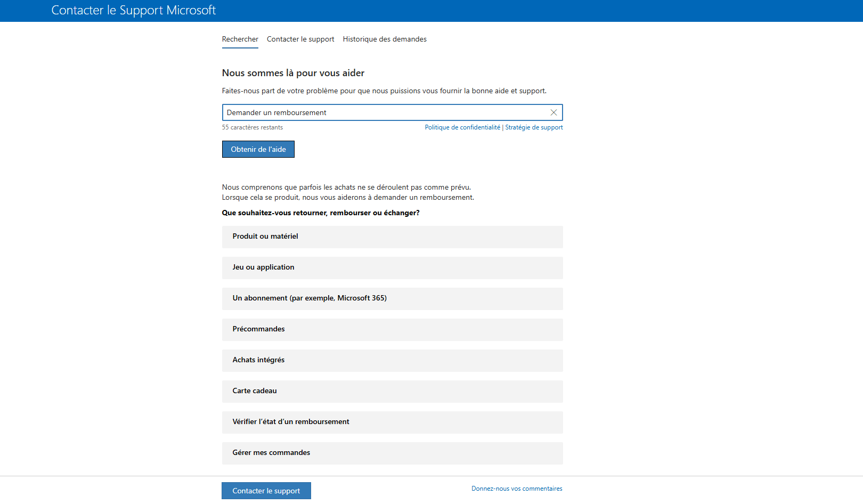The image size is (863, 504).
Task: Choose Un abonnement (par exemple, Microsoft 365)
Action: click(x=393, y=298)
